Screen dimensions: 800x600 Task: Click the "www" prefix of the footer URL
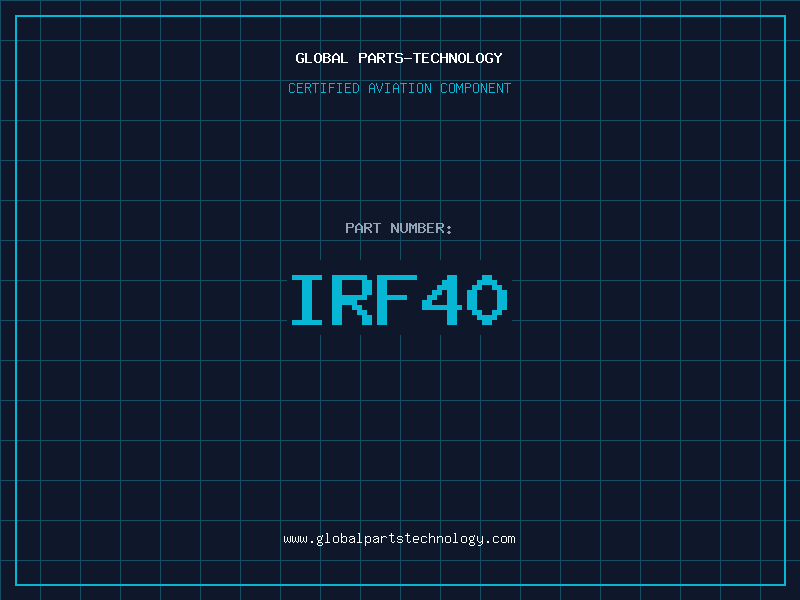[295, 539]
